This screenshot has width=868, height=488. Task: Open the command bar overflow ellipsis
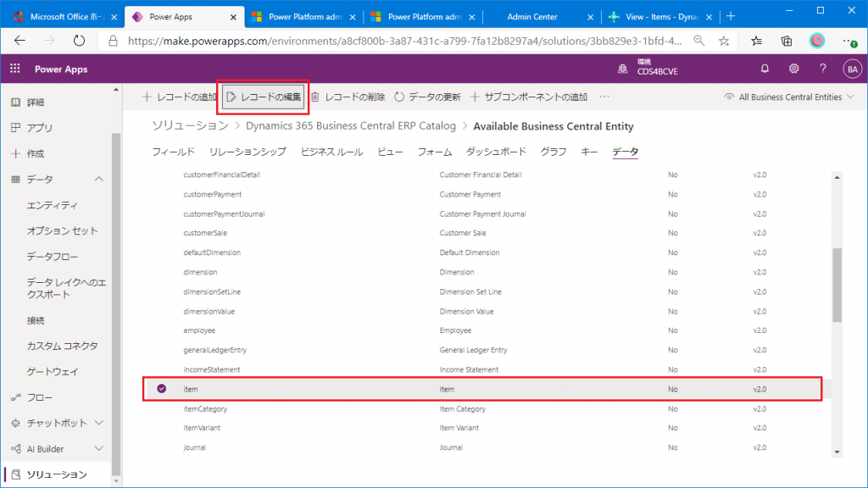[604, 97]
